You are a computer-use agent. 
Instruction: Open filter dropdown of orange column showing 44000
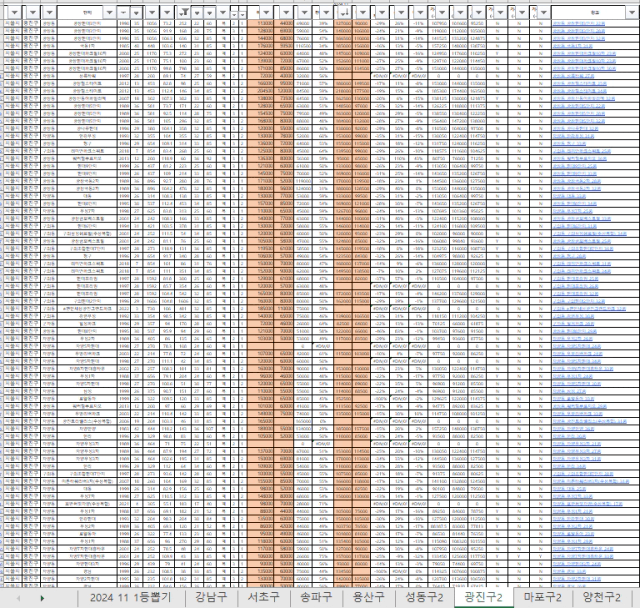286,13
